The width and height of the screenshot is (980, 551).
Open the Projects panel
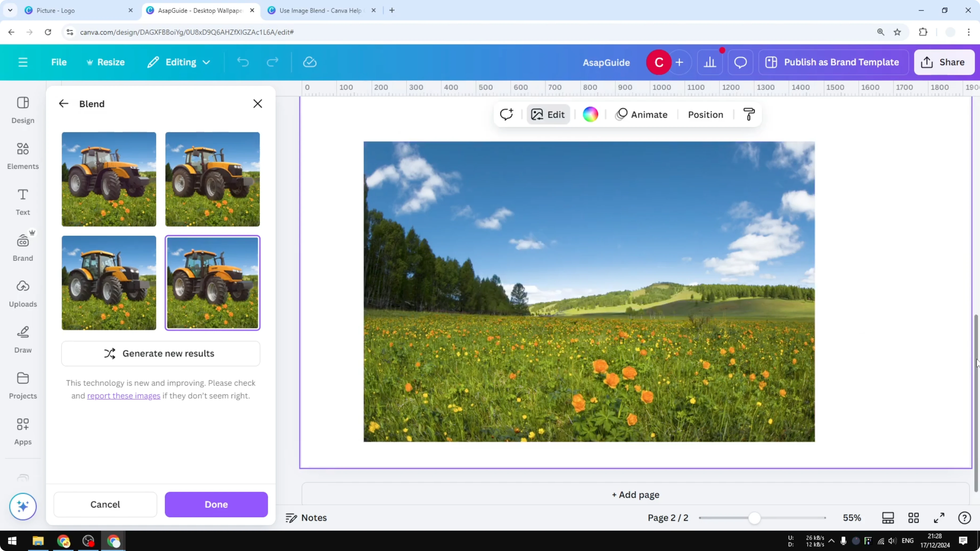pos(22,384)
